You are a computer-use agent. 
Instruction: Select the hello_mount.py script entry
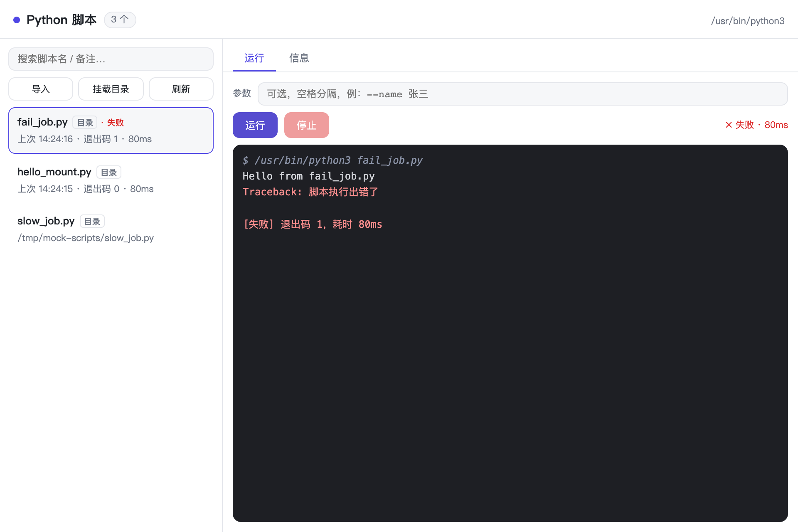(111, 180)
